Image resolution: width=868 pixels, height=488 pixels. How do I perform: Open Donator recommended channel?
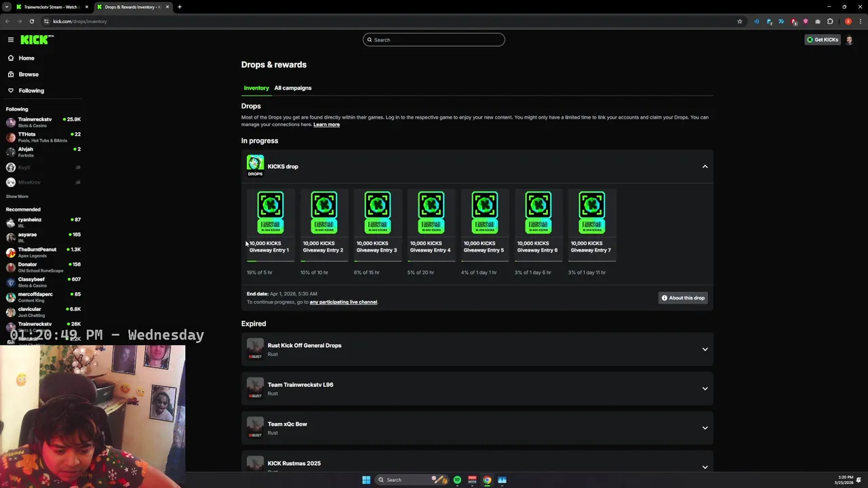[x=42, y=267]
